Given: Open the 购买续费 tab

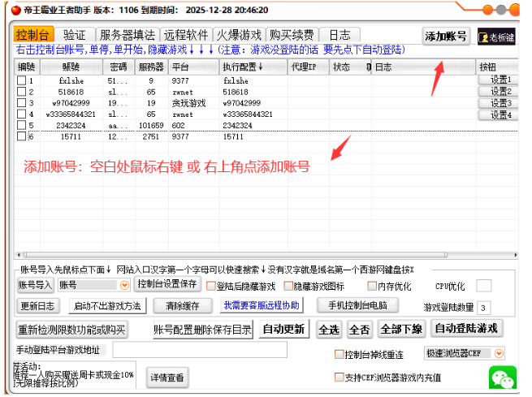Looking at the screenshot, I should pyautogui.click(x=292, y=35).
